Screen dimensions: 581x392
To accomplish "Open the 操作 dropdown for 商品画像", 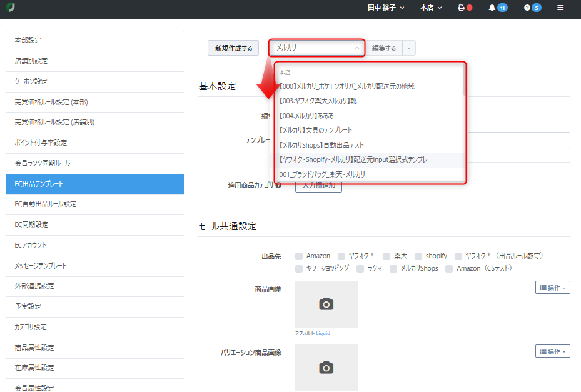I will tap(552, 288).
